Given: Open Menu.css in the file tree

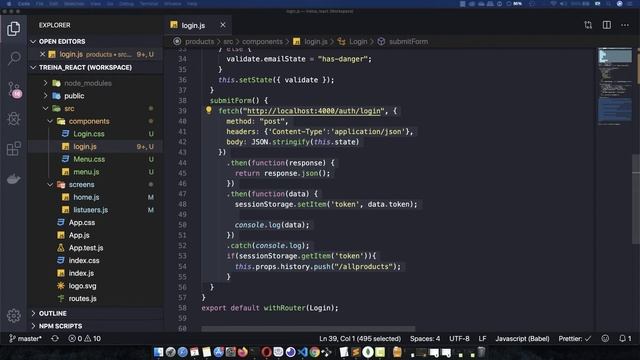Looking at the screenshot, I should tap(89, 159).
